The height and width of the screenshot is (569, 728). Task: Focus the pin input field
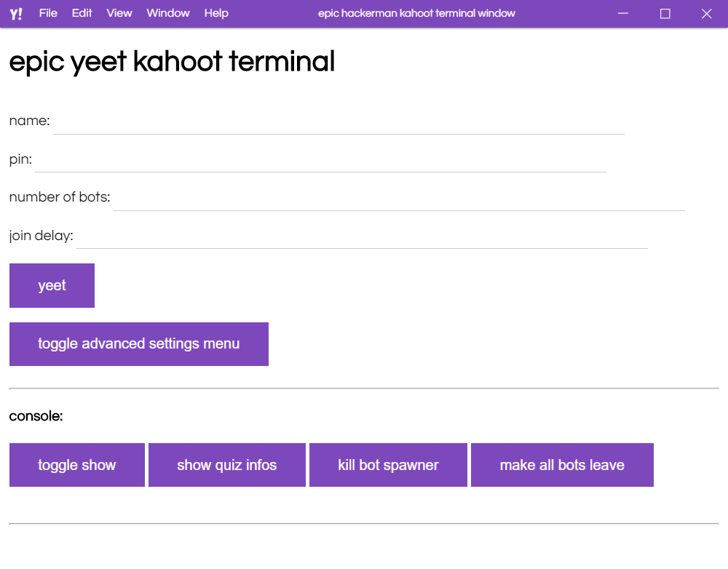321,159
